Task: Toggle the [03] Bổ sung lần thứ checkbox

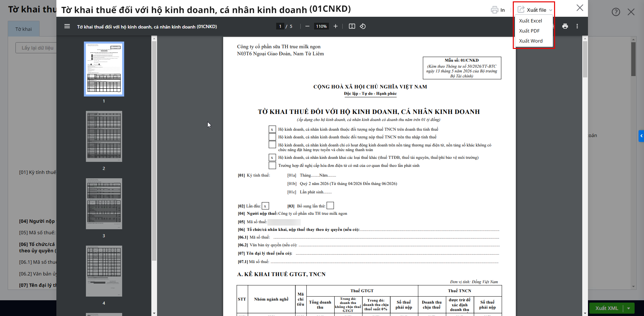Action: click(330, 206)
